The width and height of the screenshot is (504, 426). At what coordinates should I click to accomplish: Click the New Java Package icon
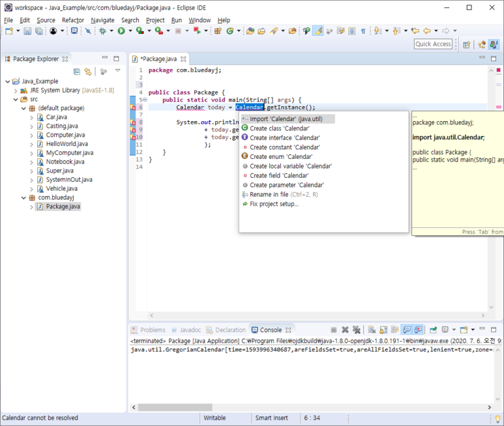click(x=218, y=31)
